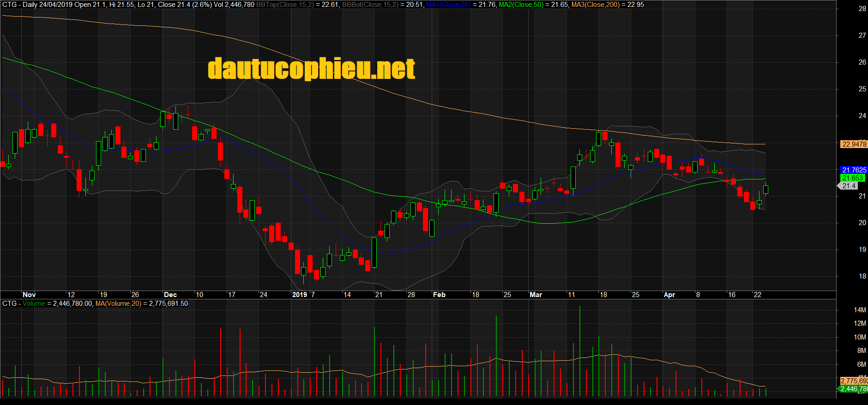The height and width of the screenshot is (405, 868).
Task: Jump to Nov on the date axis
Action: coord(29,295)
